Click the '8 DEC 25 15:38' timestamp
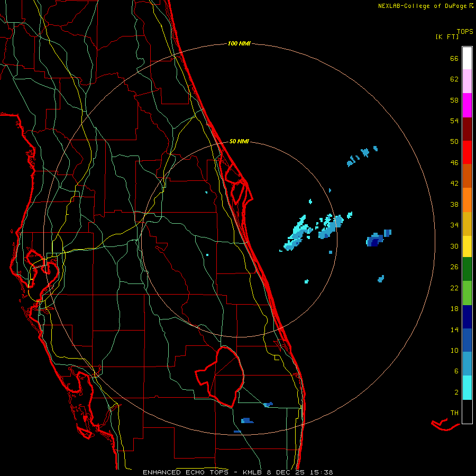This screenshot has width=476, height=476. coord(300,472)
